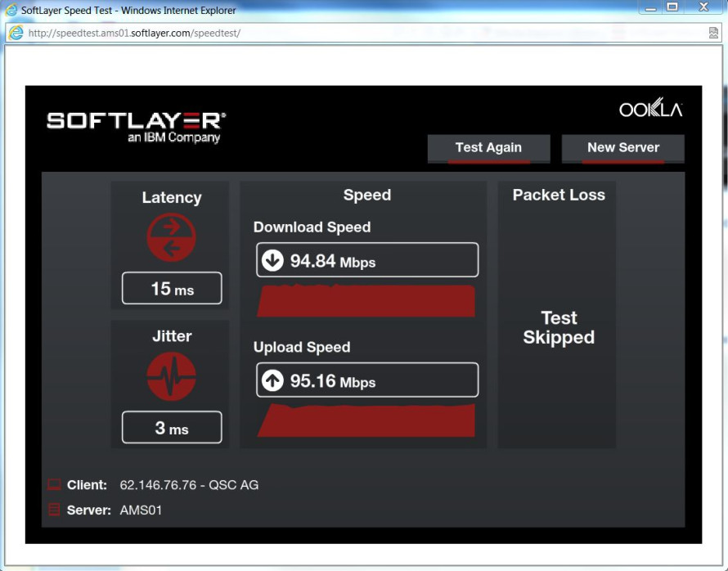Image resolution: width=728 pixels, height=571 pixels.
Task: Click the Packet Loss heading
Action: [x=559, y=195]
